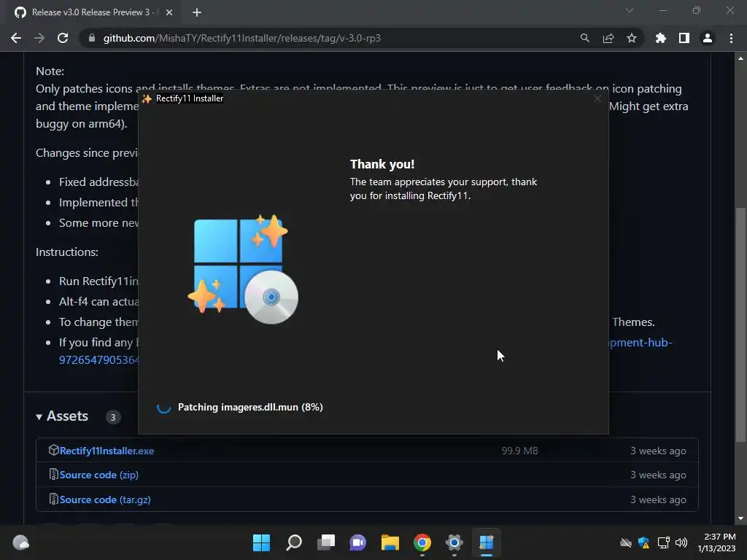The height and width of the screenshot is (560, 747).
Task: Reload the GitHub release page
Action: 63,38
